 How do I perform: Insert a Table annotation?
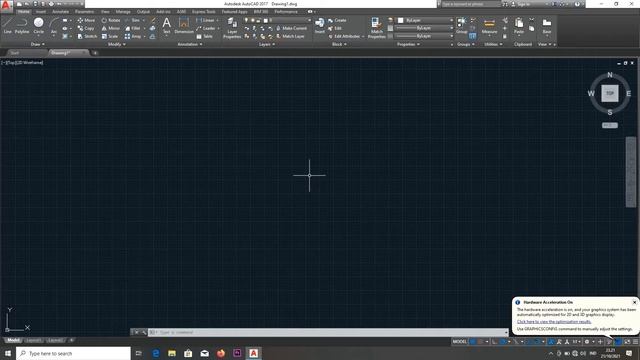coord(204,36)
